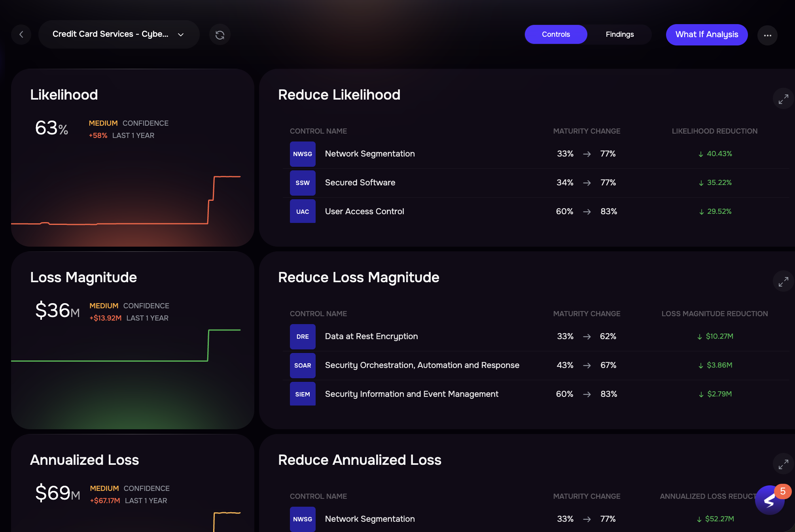The image size is (795, 532).
Task: Open the chat widget with 5 notifications
Action: point(769,500)
